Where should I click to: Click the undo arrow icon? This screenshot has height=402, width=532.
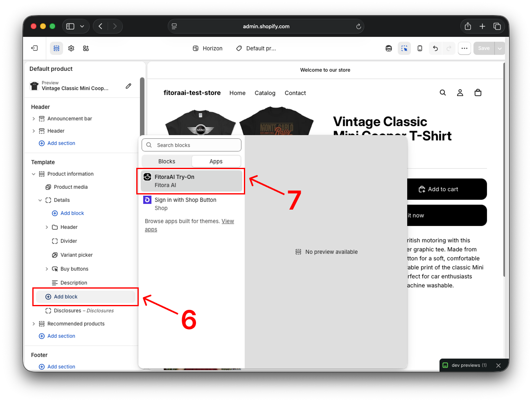click(435, 48)
